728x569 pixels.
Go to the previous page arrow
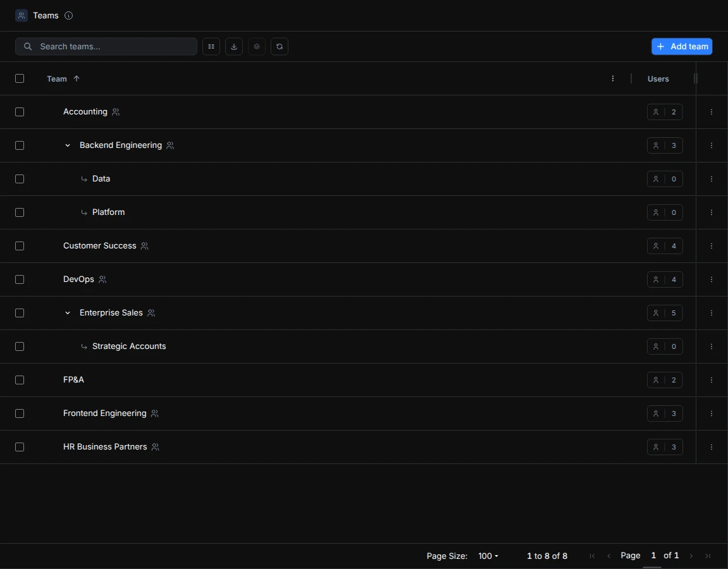[x=608, y=556]
